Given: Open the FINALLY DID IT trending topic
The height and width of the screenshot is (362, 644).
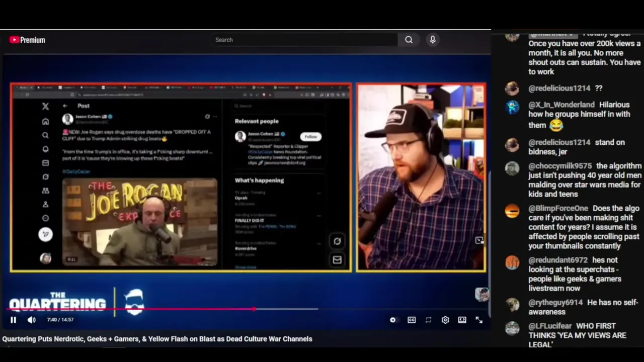Looking at the screenshot, I should [x=250, y=221].
